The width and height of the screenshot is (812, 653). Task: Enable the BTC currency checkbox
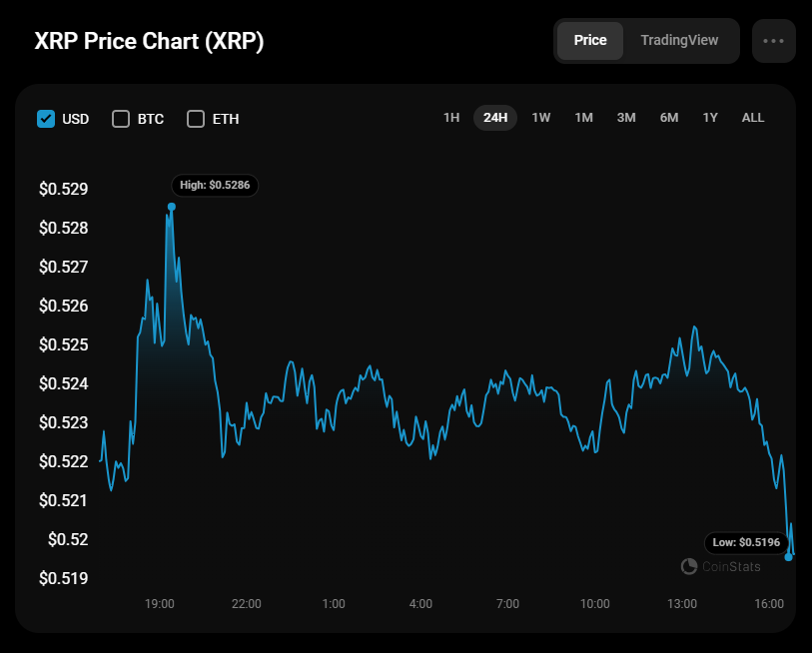[121, 119]
